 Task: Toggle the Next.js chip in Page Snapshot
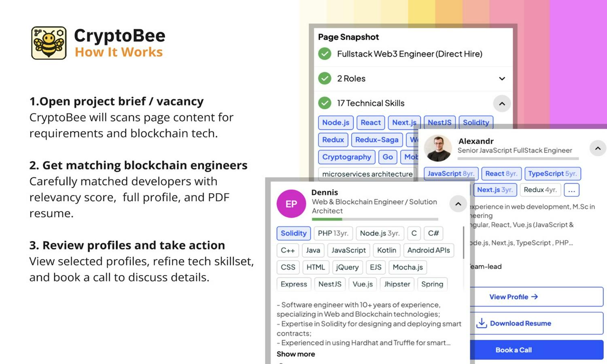[x=404, y=123]
